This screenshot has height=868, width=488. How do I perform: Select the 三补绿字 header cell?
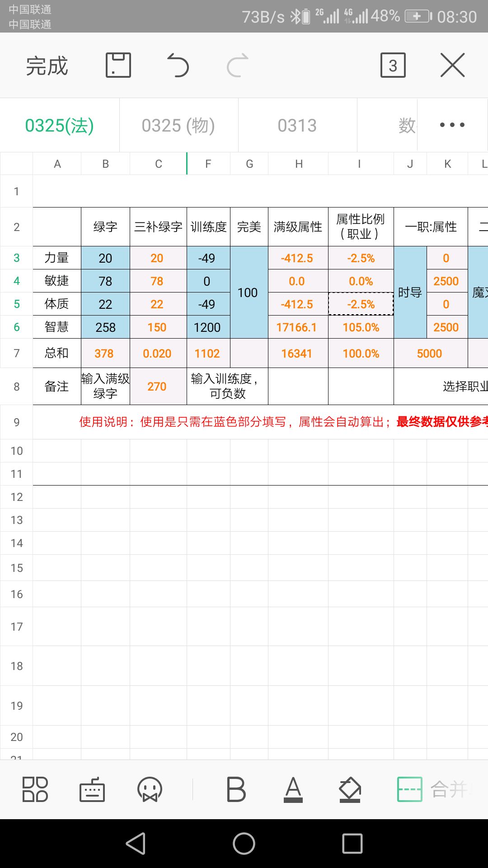click(x=158, y=227)
